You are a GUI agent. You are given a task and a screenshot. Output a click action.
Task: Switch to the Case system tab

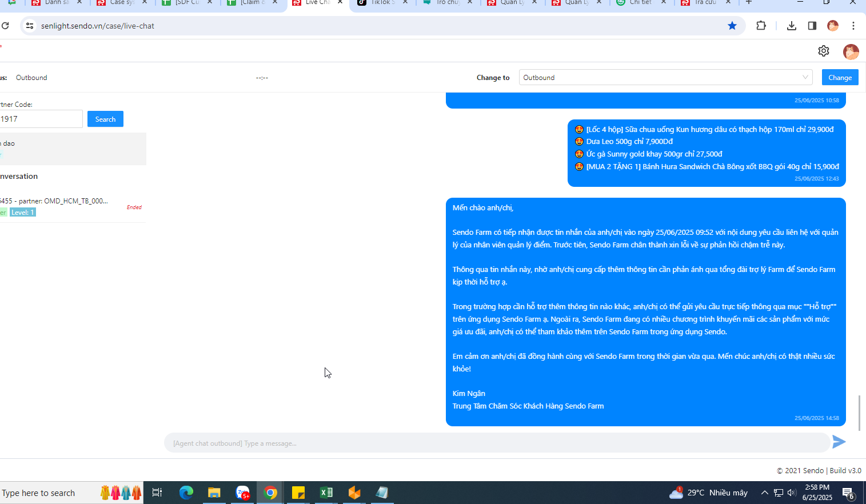click(122, 2)
